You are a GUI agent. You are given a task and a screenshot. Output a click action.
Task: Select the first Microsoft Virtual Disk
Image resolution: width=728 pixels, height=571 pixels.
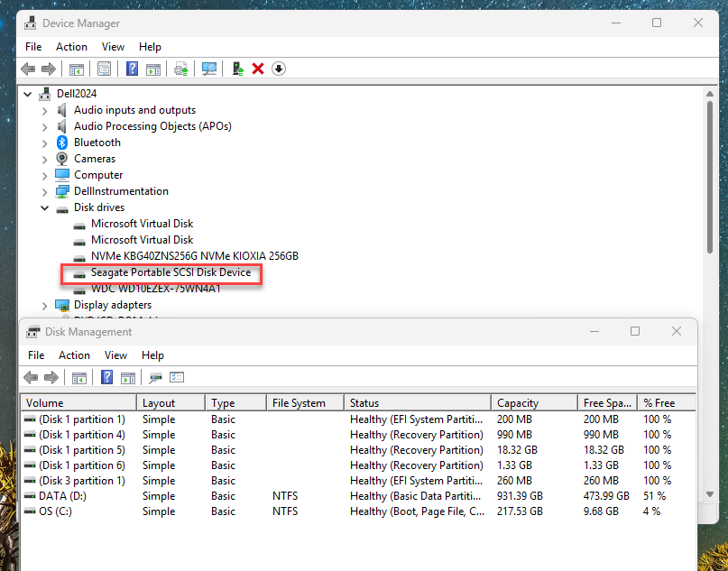(142, 224)
